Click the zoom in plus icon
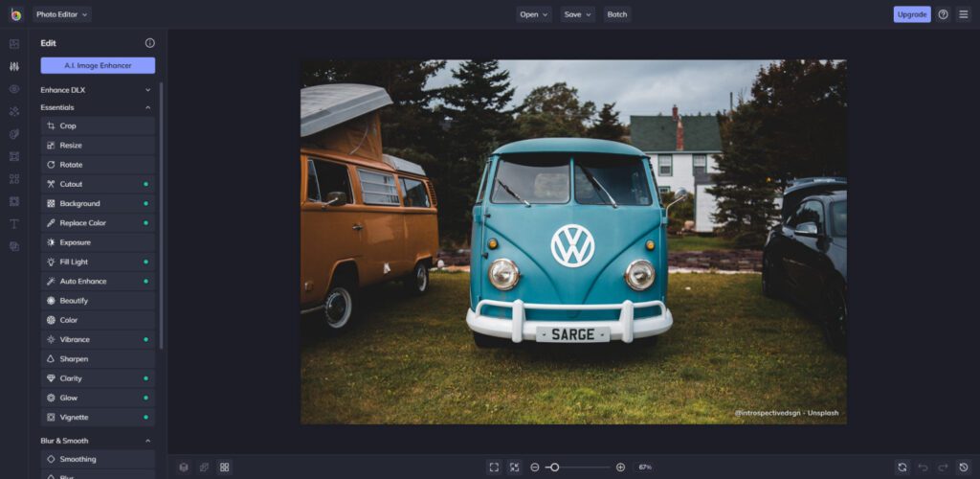Screen dimensions: 980x479 [x=620, y=468]
